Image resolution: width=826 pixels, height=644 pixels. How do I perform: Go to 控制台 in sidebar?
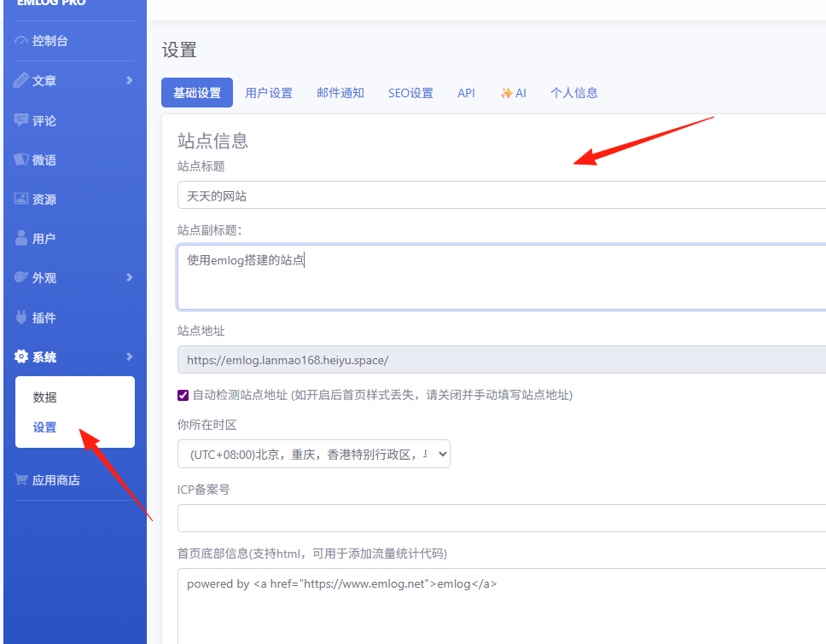tap(50, 41)
